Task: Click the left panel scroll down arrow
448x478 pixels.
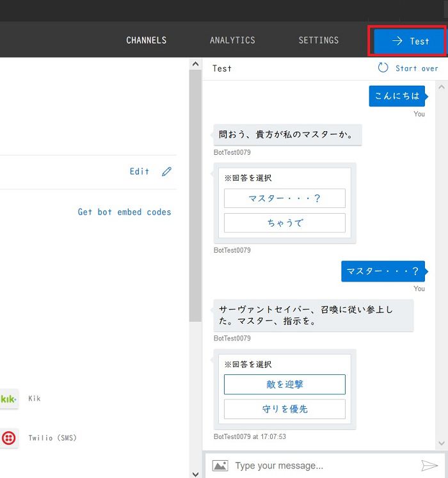Action: (196, 473)
